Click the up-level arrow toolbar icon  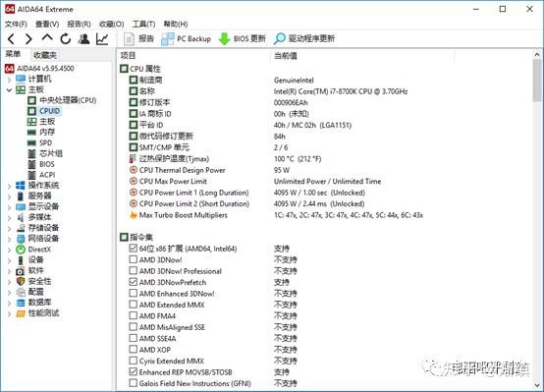[47, 38]
